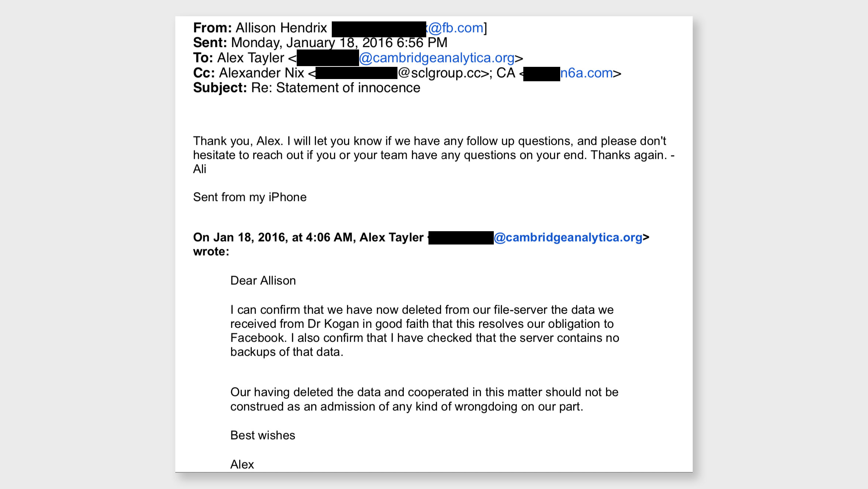The image size is (868, 489).
Task: Click the sender name "Allison Hendrix"
Action: [281, 28]
